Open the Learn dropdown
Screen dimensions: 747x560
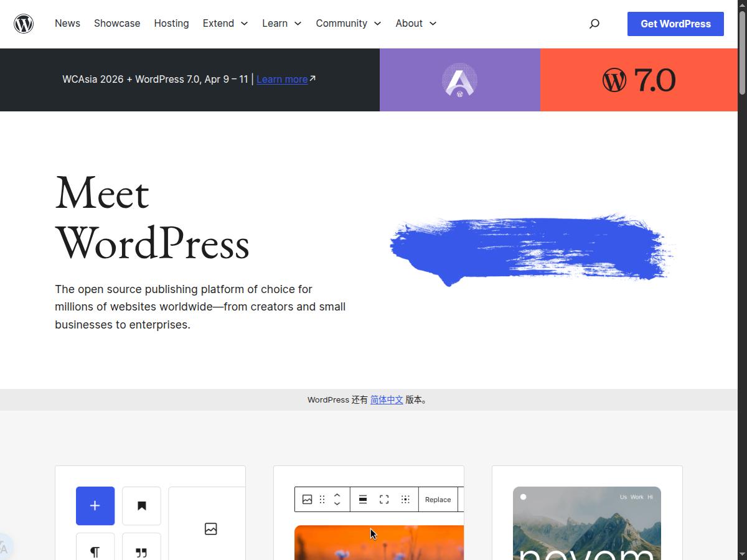coord(281,23)
